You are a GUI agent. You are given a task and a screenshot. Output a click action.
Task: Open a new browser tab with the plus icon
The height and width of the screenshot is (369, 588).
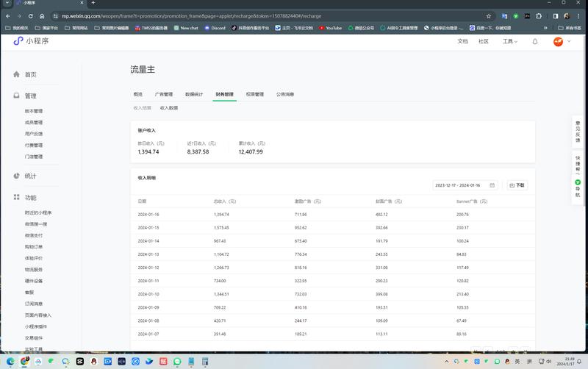(93, 3)
